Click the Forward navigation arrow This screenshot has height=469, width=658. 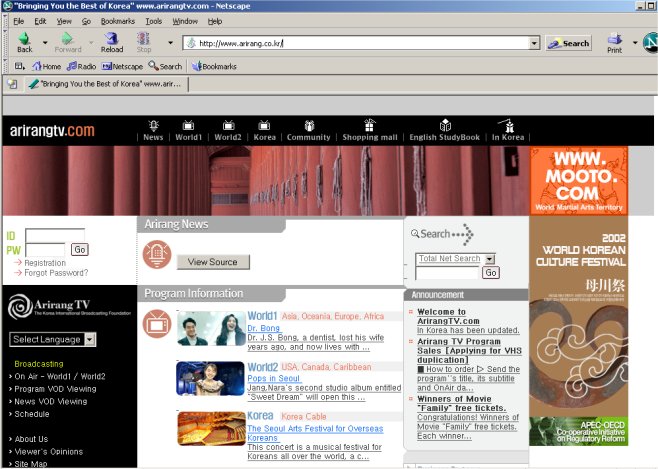pos(68,42)
